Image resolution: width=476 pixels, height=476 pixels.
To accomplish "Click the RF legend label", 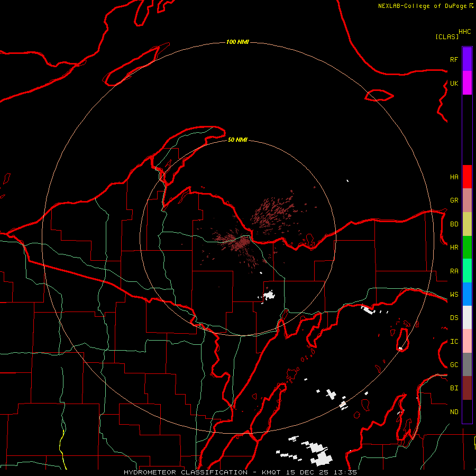I will pos(454,59).
